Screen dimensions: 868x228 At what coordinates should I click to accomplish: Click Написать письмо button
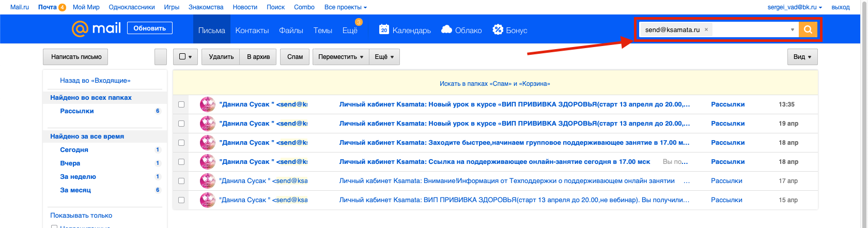coord(76,57)
